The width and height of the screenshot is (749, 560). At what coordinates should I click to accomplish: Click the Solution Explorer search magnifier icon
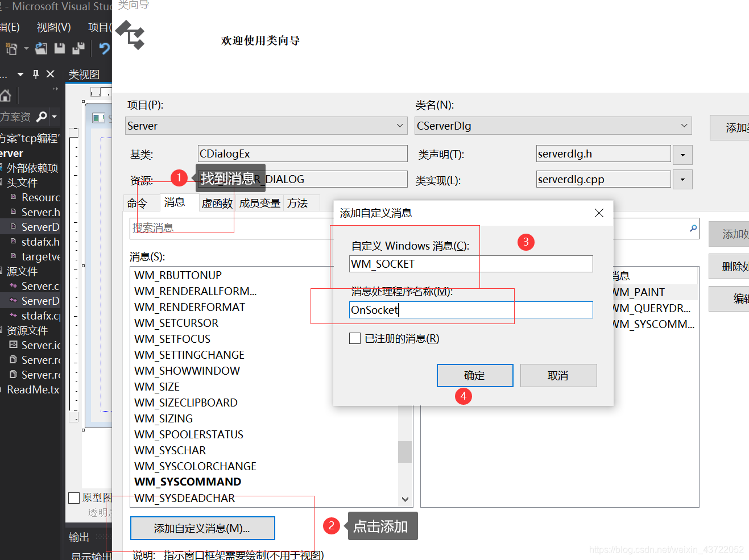[x=42, y=117]
